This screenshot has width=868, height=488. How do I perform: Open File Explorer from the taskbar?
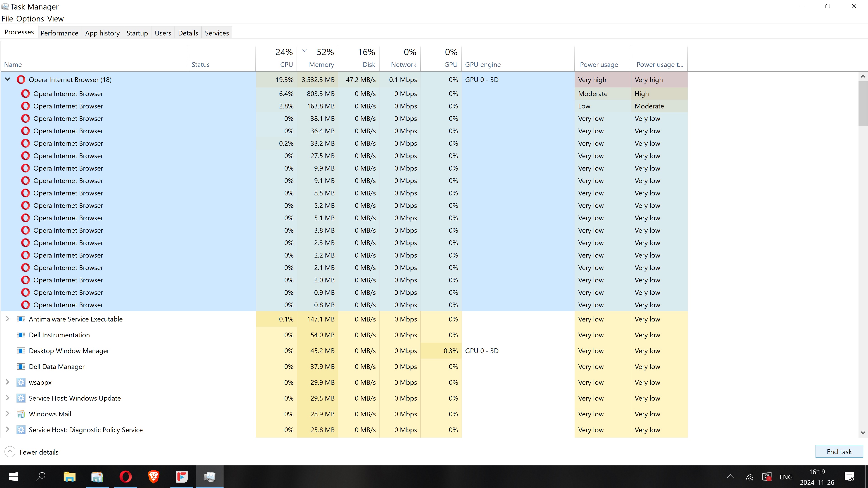[69, 476]
